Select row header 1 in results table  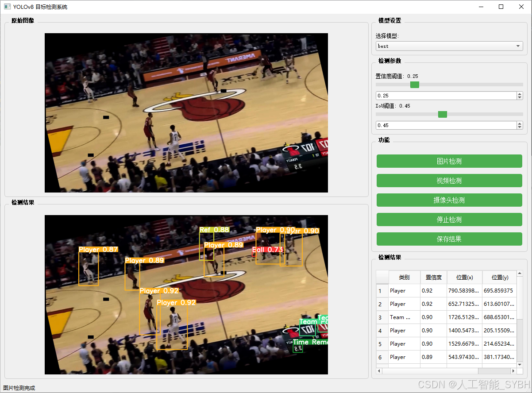[x=382, y=291]
